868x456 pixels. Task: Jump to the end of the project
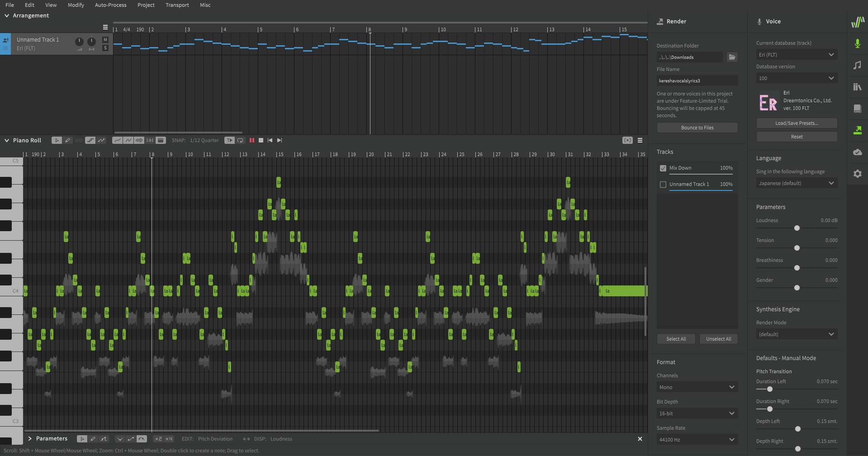(280, 140)
